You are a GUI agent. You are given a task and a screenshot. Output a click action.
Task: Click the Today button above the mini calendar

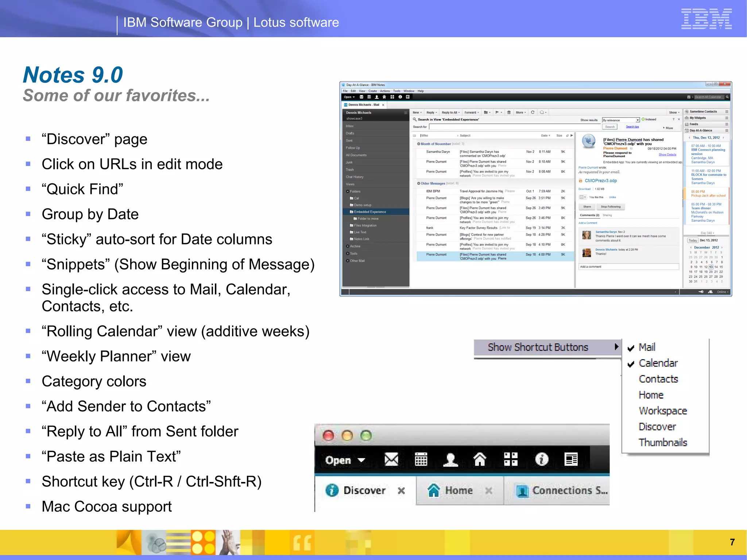point(693,240)
